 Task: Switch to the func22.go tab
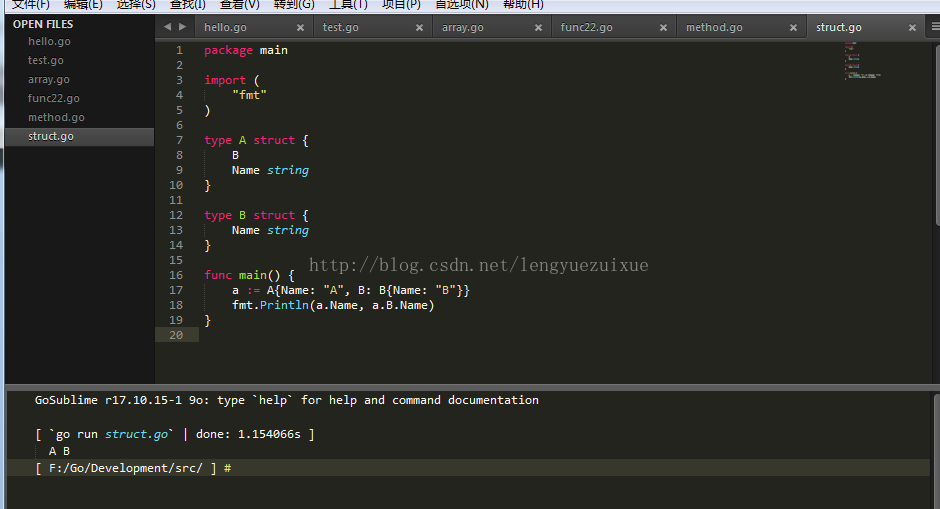[x=586, y=28]
